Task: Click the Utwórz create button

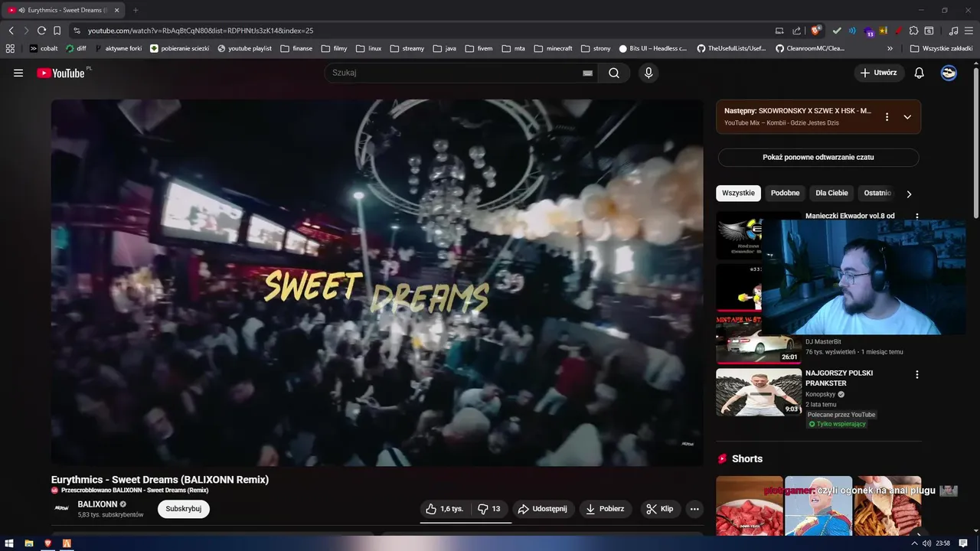Action: coord(879,73)
